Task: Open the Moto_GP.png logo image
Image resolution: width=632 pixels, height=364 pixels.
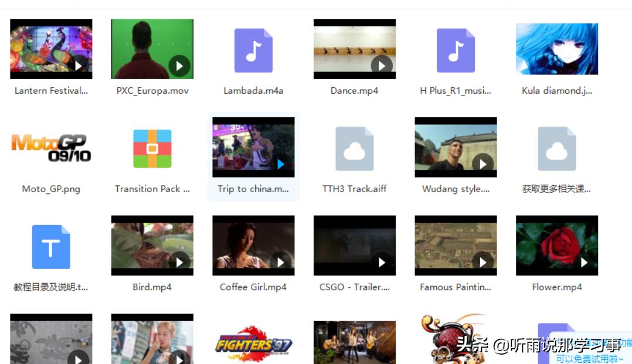Action: tap(51, 148)
